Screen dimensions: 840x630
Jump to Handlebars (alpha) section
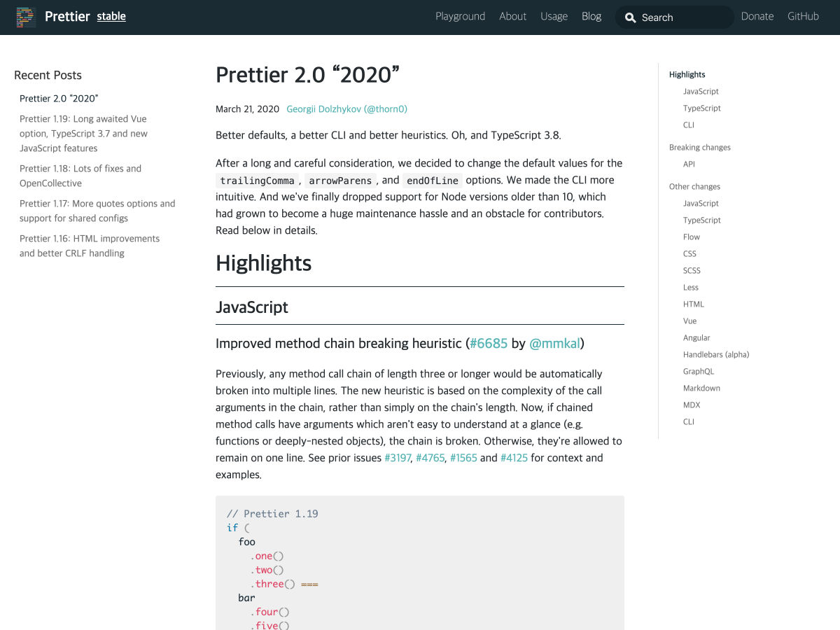click(x=715, y=355)
